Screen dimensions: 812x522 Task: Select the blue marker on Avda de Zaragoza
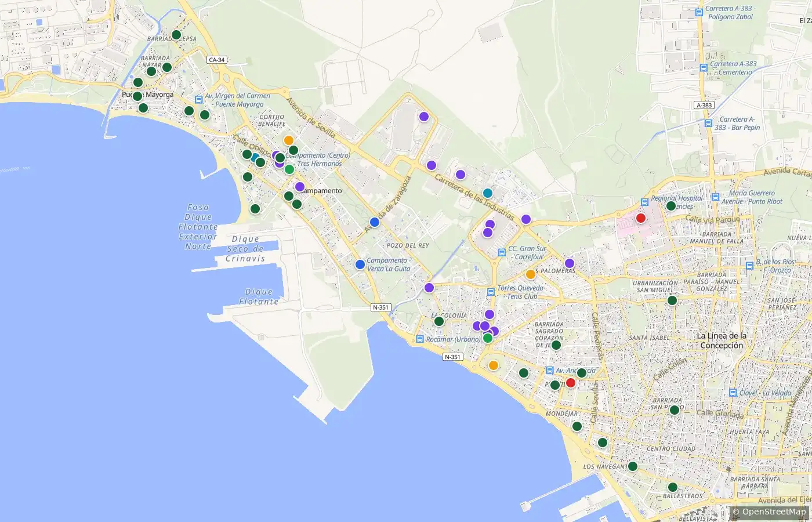[375, 222]
